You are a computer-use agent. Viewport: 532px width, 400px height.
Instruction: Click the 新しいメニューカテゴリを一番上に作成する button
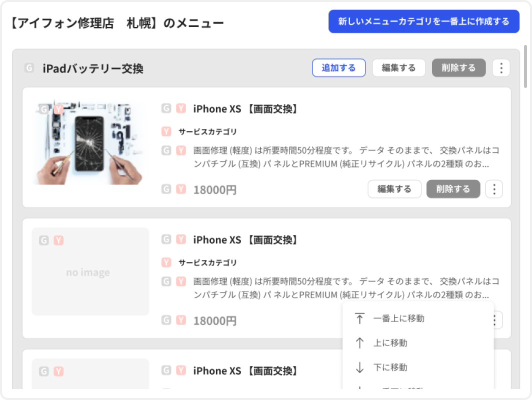click(x=424, y=21)
